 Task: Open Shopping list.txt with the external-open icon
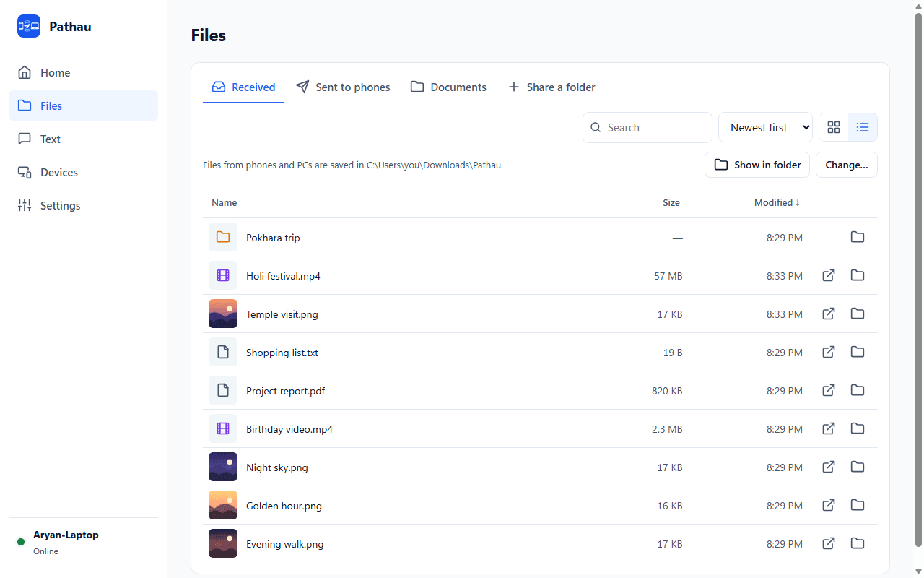pyautogui.click(x=829, y=352)
